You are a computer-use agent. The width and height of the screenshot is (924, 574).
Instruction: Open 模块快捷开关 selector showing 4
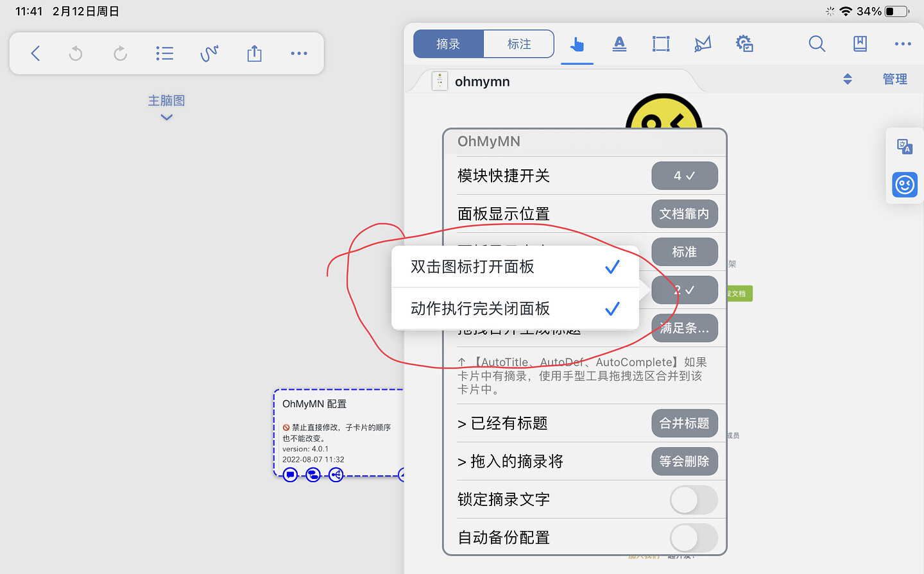pyautogui.click(x=685, y=176)
